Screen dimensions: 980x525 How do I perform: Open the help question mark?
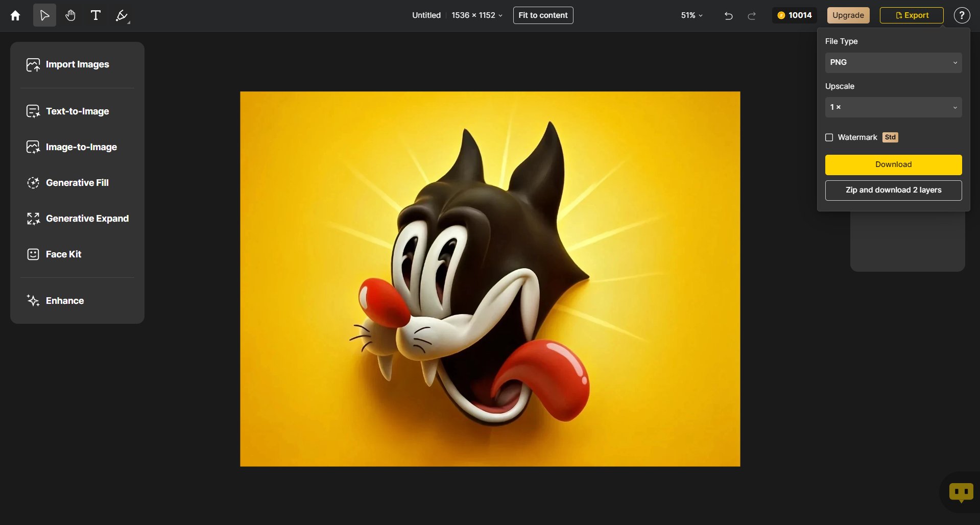tap(962, 15)
